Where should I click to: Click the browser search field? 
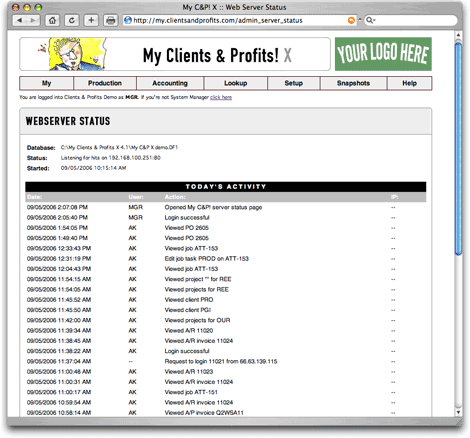(411, 20)
